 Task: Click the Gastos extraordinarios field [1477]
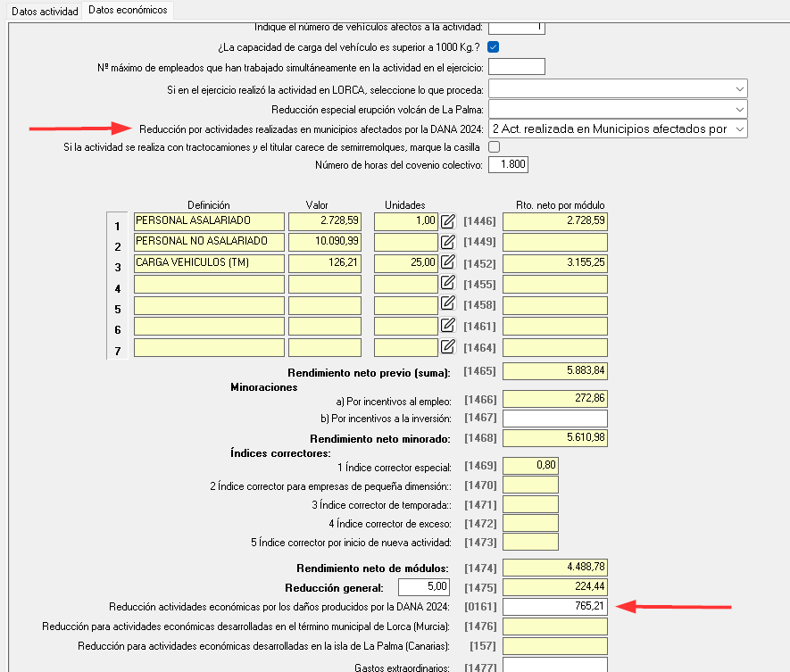554,664
